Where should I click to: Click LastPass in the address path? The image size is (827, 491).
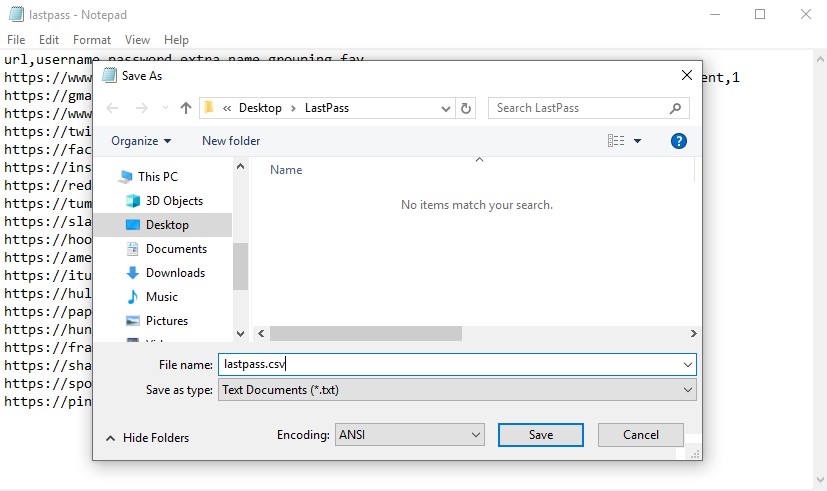coord(326,108)
